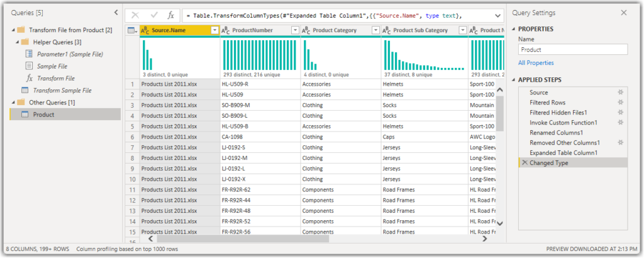Click the query Name input field
644x258 pixels.
[x=573, y=49]
